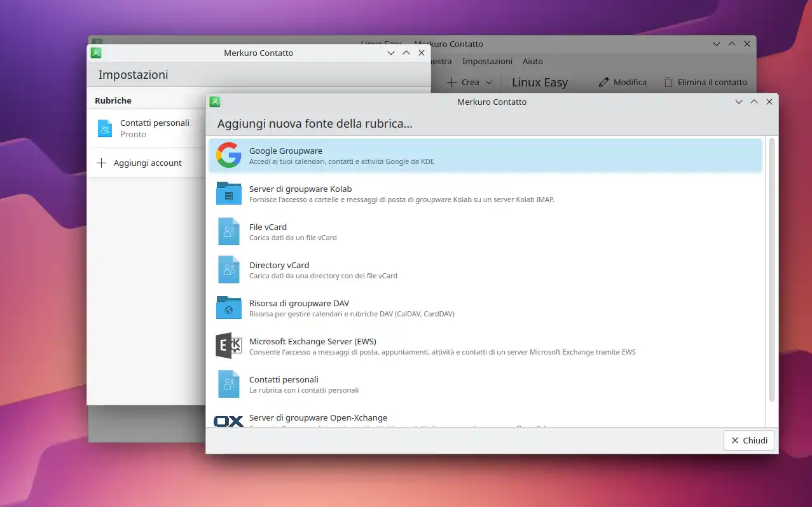This screenshot has height=507, width=812.
Task: Select Contatti personali Pronto row in Rubriche
Action: point(146,128)
